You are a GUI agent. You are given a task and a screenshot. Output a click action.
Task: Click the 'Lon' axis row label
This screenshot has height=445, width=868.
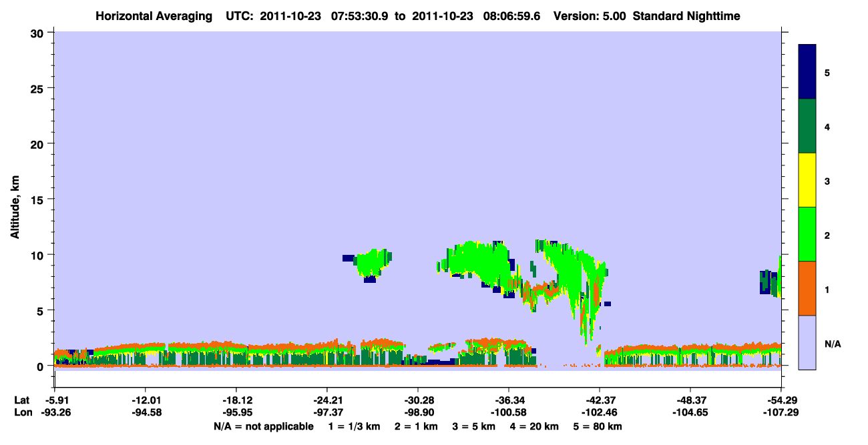coord(22,413)
